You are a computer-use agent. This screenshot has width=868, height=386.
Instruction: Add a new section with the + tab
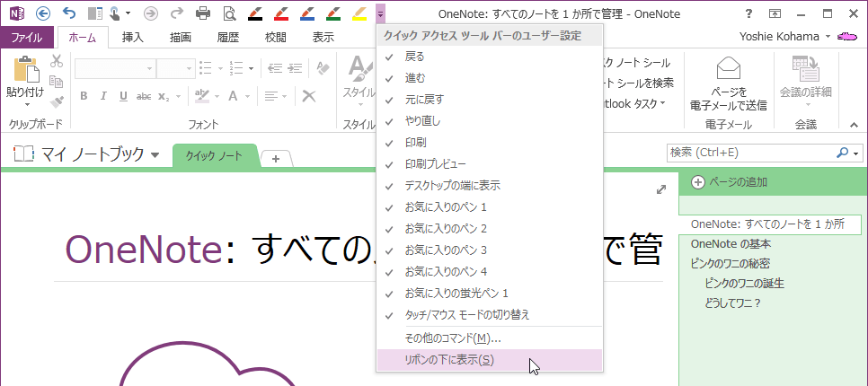pyautogui.click(x=276, y=159)
